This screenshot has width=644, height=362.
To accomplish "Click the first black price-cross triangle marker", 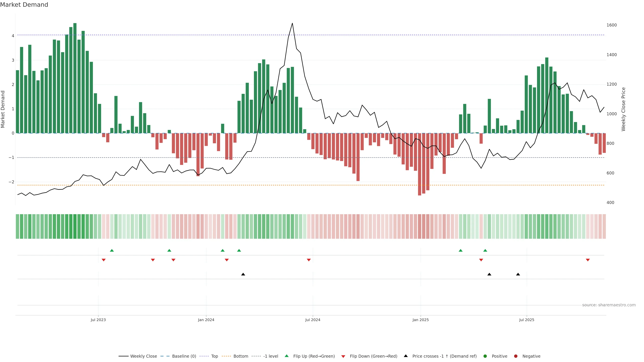I will coord(243,274).
